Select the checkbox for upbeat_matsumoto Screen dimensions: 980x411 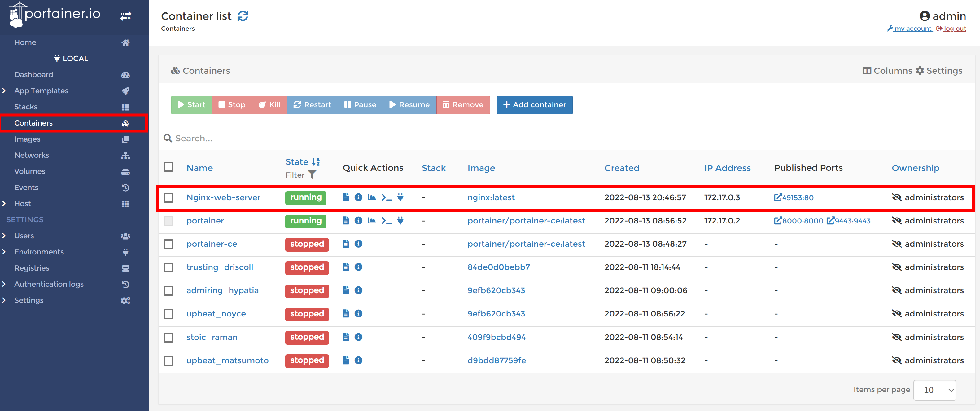point(168,361)
